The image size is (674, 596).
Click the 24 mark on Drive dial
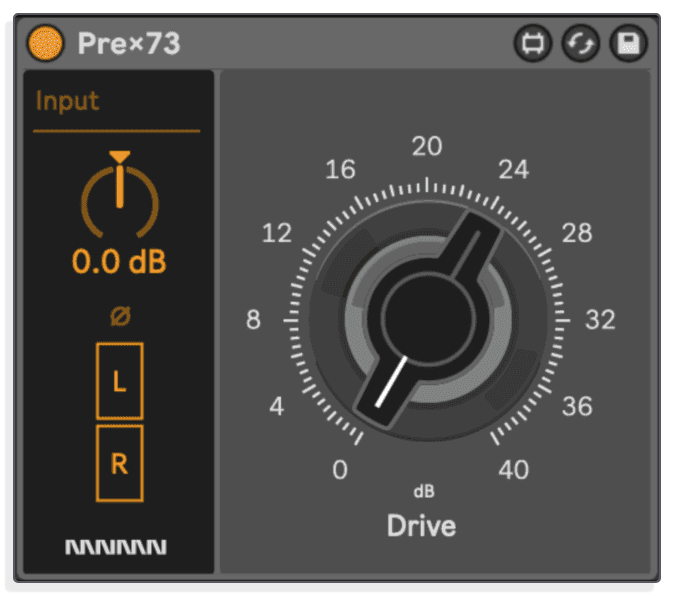click(x=514, y=169)
